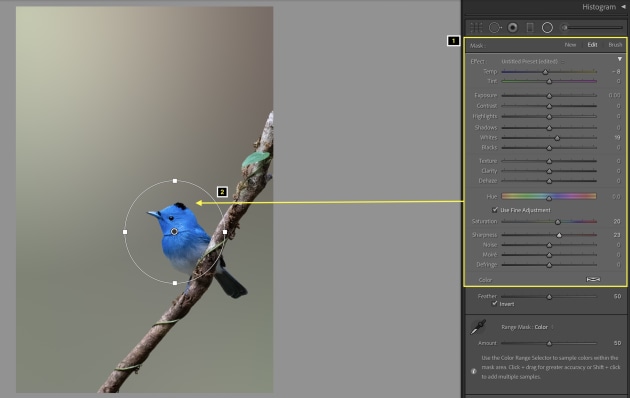
Task: Click the Effect label
Action: [x=479, y=61]
